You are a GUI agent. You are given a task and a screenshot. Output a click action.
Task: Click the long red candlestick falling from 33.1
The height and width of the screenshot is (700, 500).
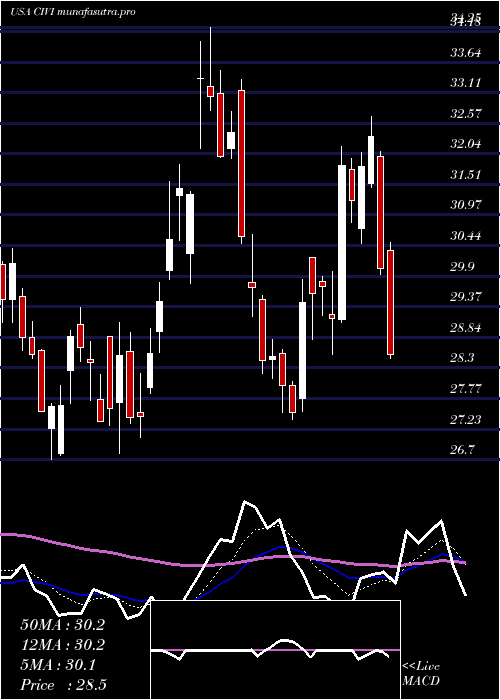pos(242,163)
